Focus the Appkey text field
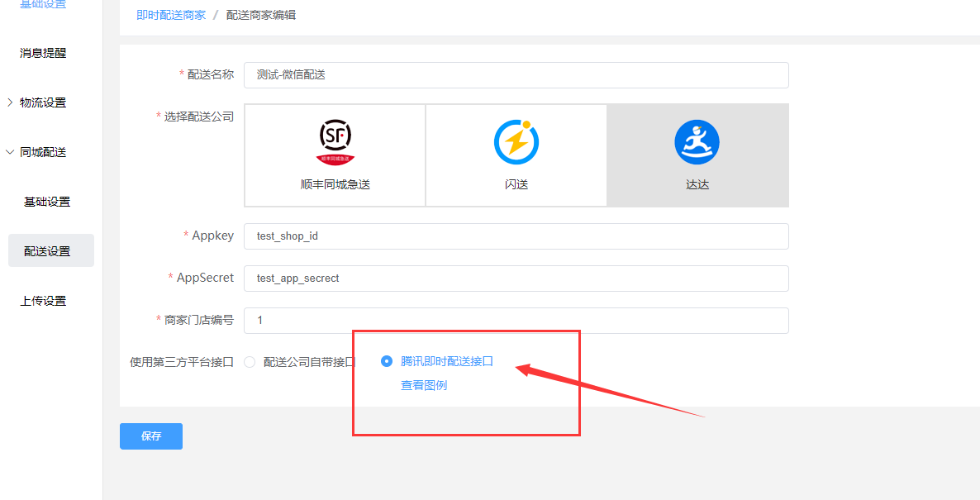Screen dimensions: 980x500 click(516, 236)
